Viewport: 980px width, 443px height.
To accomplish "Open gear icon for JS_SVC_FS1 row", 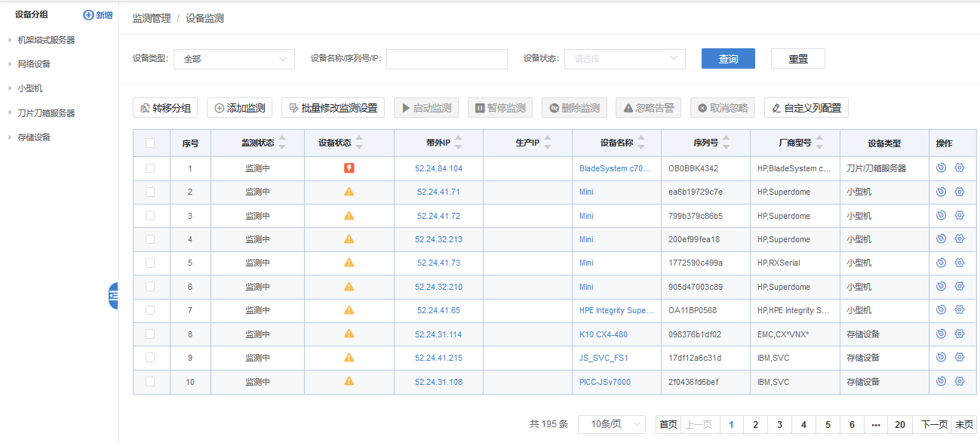I will (960, 357).
